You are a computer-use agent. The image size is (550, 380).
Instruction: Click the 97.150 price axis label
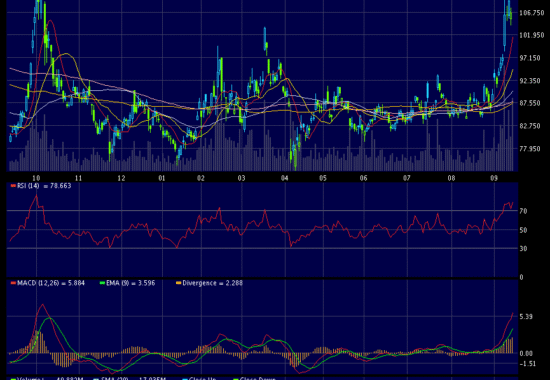pyautogui.click(x=530, y=58)
